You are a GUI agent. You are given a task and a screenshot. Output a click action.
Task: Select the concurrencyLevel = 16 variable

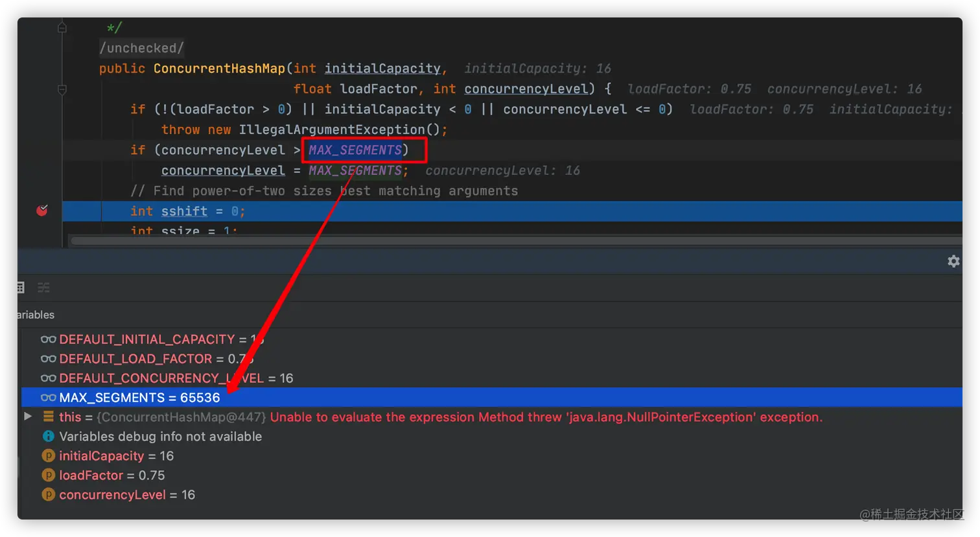click(127, 495)
